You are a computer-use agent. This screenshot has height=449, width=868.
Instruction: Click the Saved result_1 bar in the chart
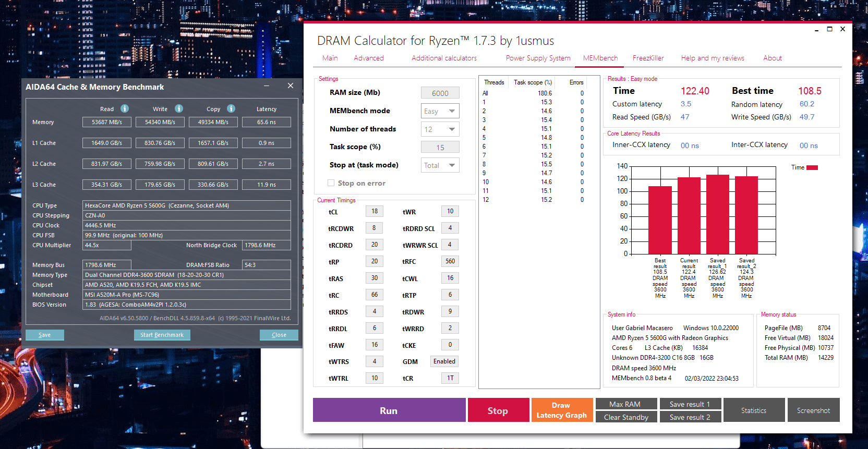pos(718,214)
